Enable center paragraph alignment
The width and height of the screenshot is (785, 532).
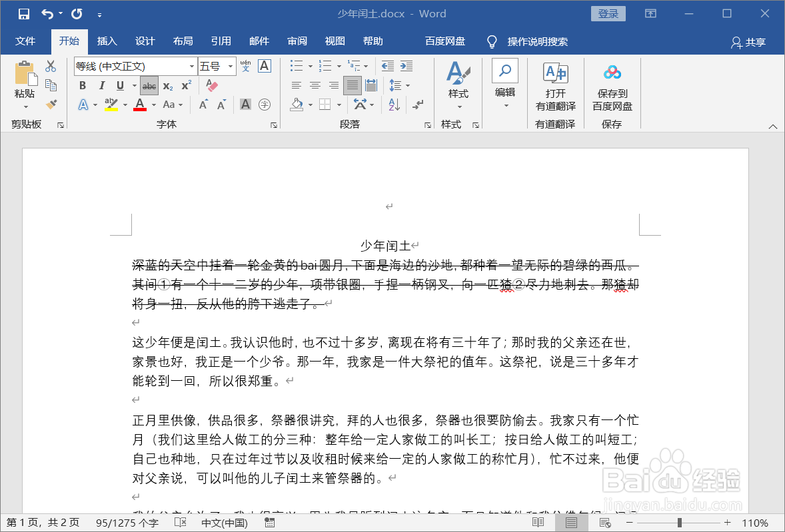[315, 85]
